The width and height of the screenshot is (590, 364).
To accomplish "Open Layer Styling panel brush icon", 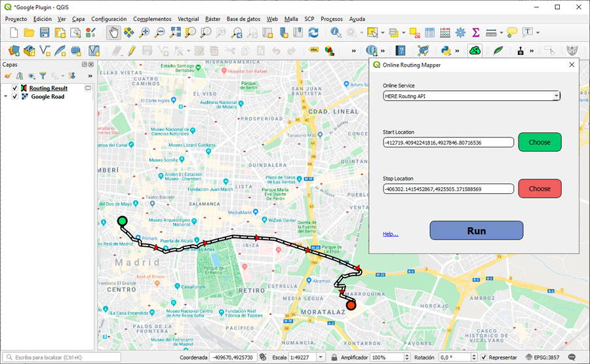I will coord(7,76).
